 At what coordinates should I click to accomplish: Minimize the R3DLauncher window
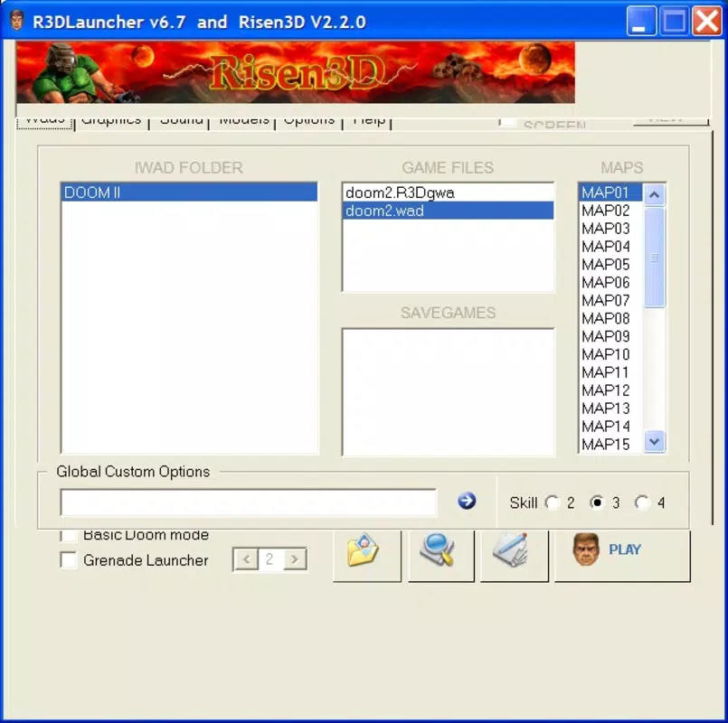coord(641,21)
